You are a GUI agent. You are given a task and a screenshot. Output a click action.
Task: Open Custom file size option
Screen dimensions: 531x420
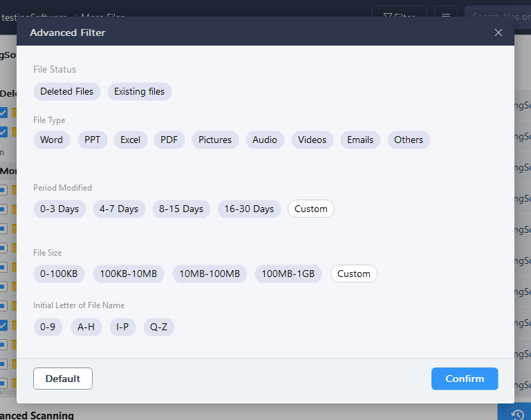click(x=354, y=274)
